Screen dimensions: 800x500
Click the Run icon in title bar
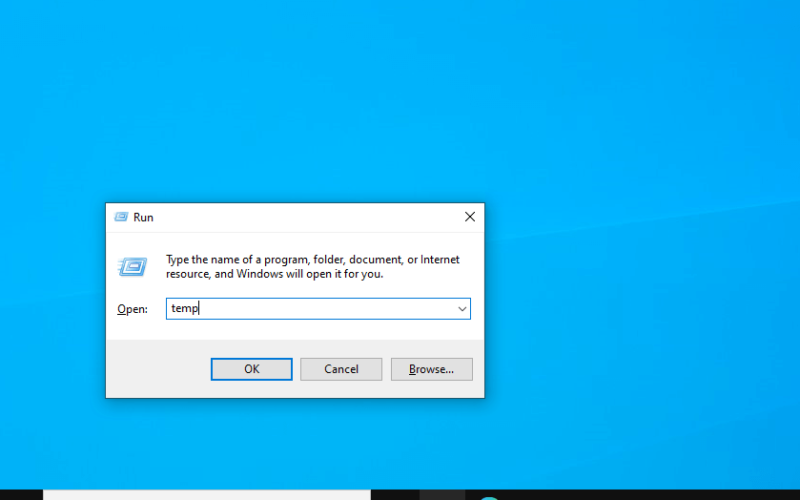pyautogui.click(x=121, y=217)
